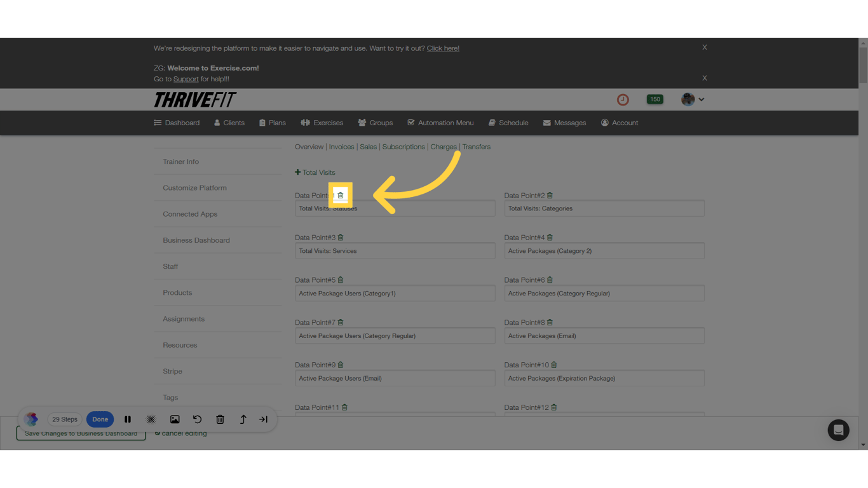Open the Sales tab

[369, 147]
